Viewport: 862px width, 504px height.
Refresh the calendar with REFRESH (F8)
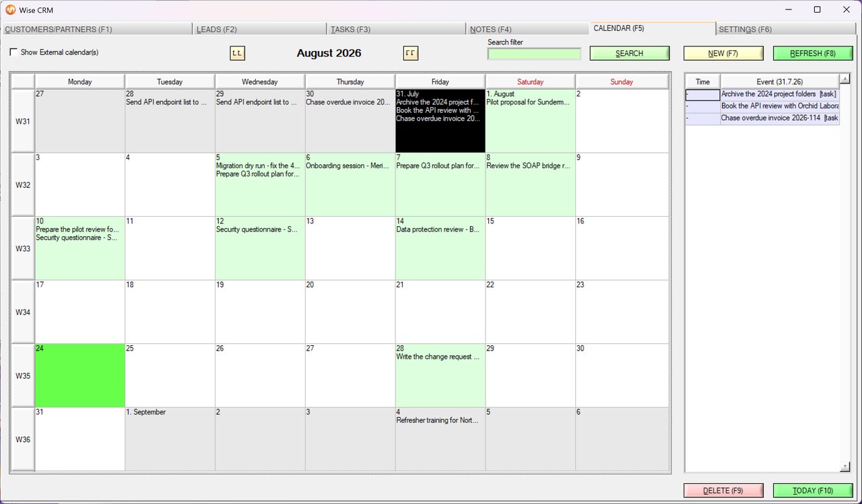point(813,53)
